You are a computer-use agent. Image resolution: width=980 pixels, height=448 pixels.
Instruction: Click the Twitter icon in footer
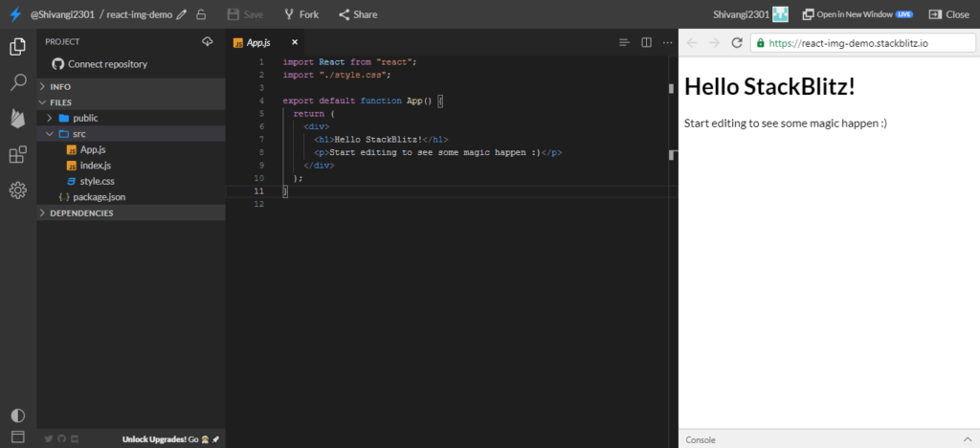pos(48,438)
